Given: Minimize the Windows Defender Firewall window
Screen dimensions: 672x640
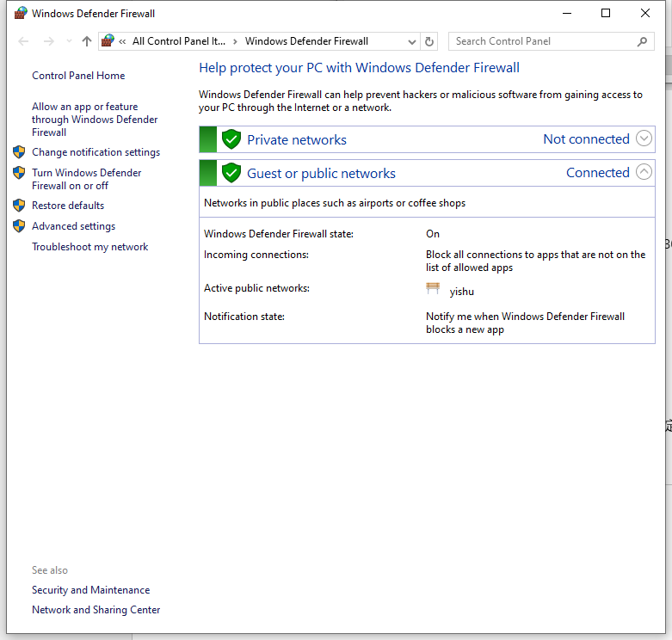Looking at the screenshot, I should tap(567, 13).
